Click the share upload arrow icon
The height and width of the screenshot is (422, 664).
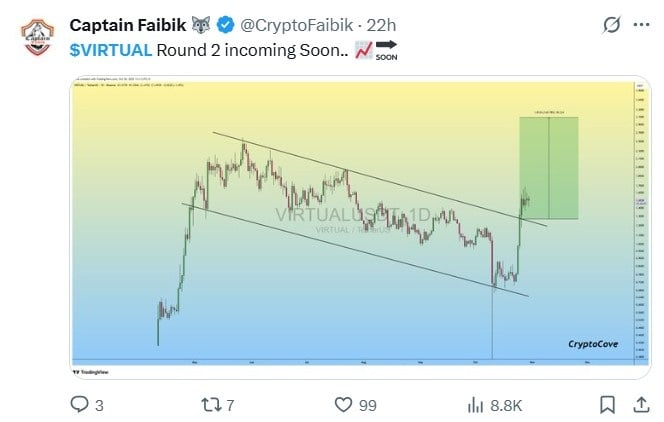[643, 404]
